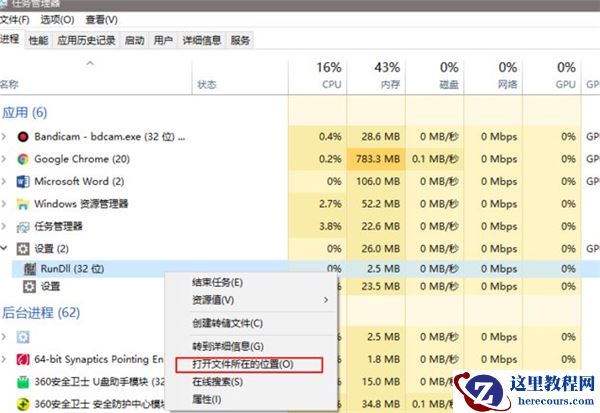Switch to the 服务 tab
The height and width of the screenshot is (413, 600).
pos(240,40)
